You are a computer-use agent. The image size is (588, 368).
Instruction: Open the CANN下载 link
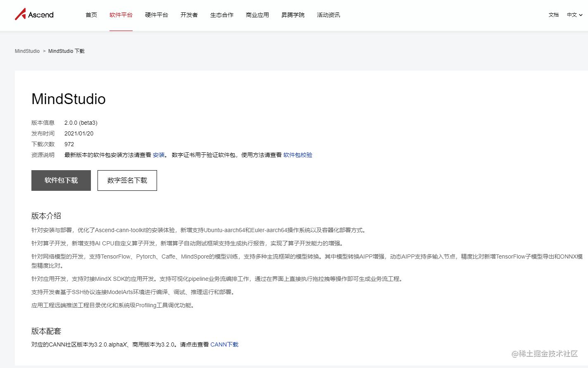click(x=224, y=344)
